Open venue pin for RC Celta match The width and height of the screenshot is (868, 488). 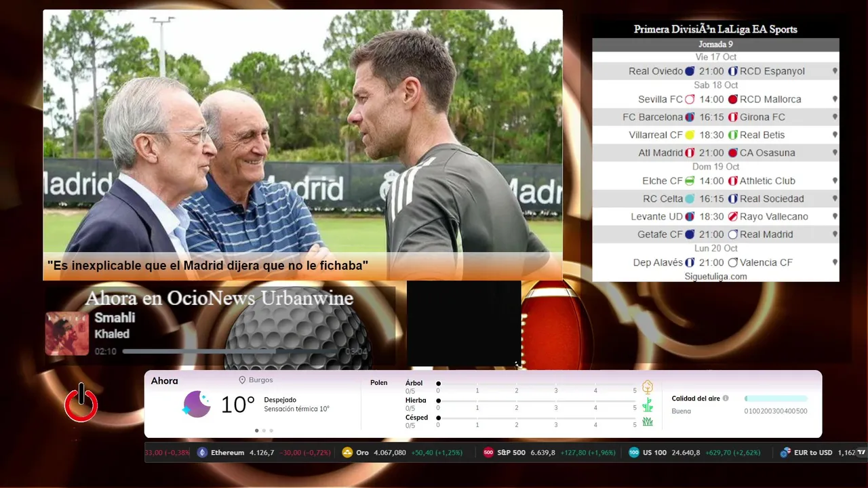[x=835, y=199]
